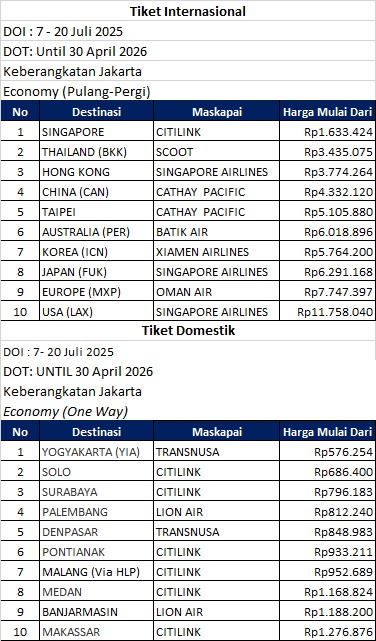Click the Tiket Internasional title cell

pos(188,11)
